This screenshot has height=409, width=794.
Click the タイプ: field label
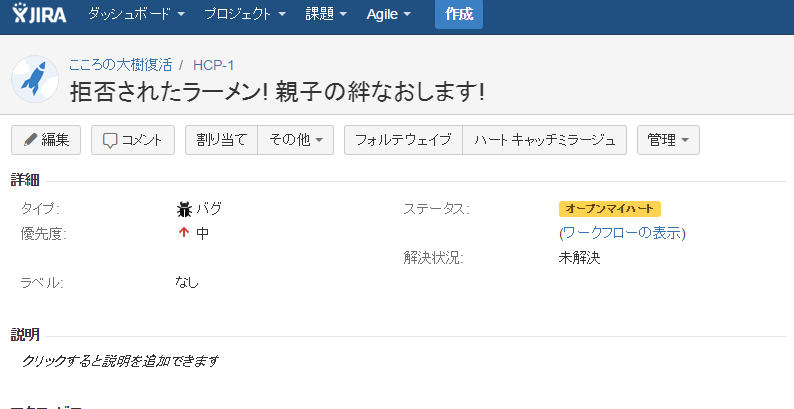(x=40, y=209)
